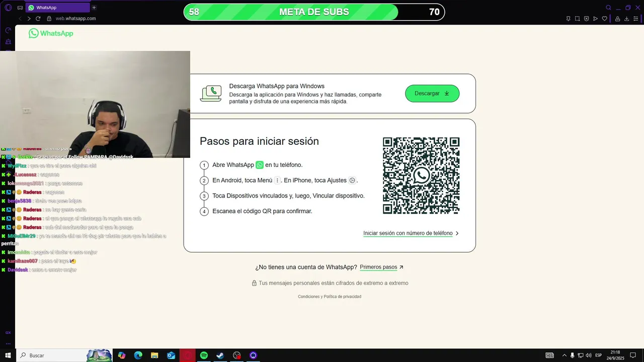Open the volume speaker tray icon

[x=589, y=355]
